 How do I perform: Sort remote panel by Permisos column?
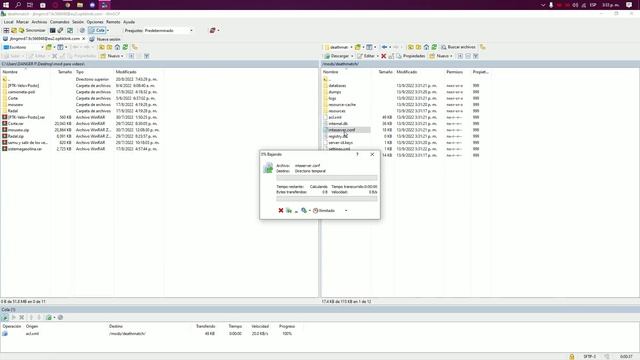click(454, 72)
